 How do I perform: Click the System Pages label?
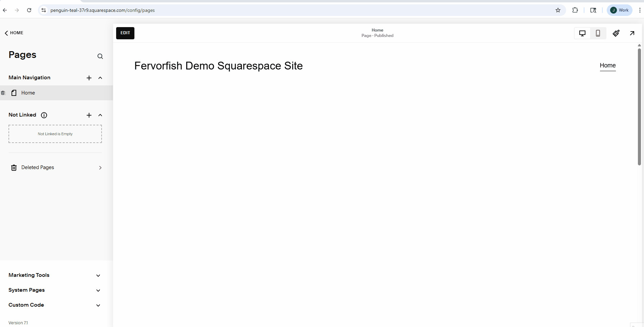27,290
